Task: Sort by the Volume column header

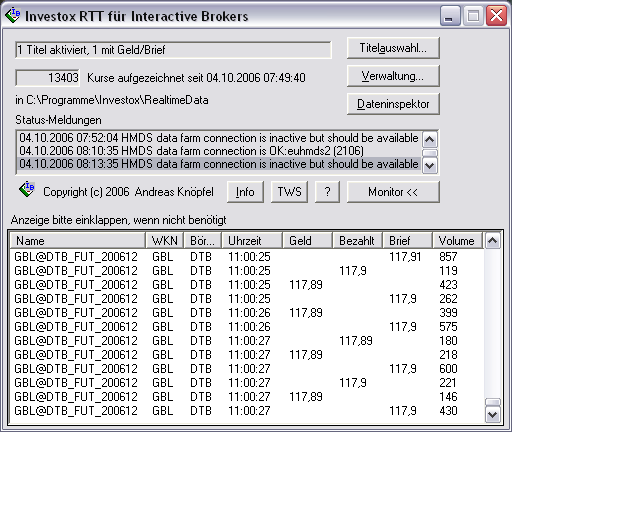Action: [457, 241]
